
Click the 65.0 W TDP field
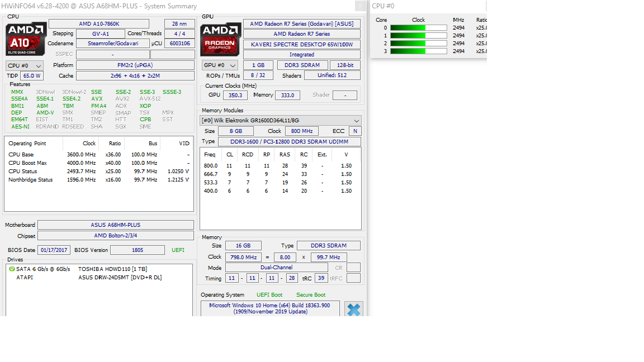coord(32,76)
